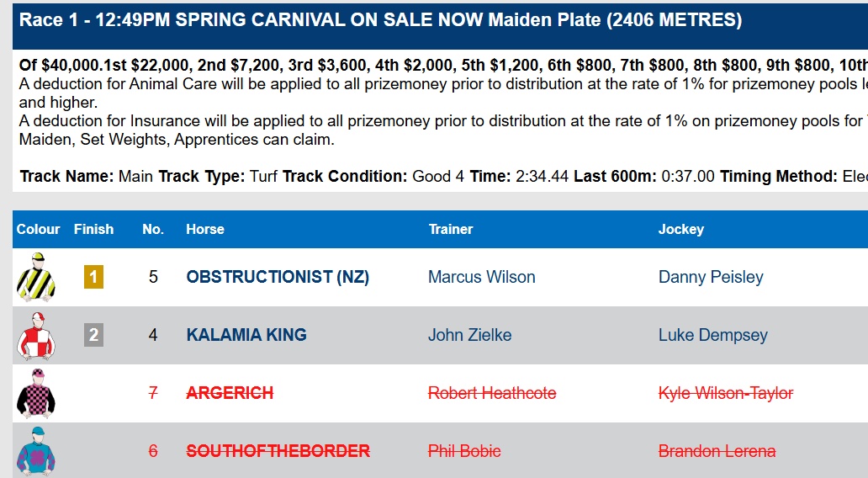Open scratched horse ARGERICH link
Image resolution: width=868 pixels, height=478 pixels.
click(x=230, y=393)
